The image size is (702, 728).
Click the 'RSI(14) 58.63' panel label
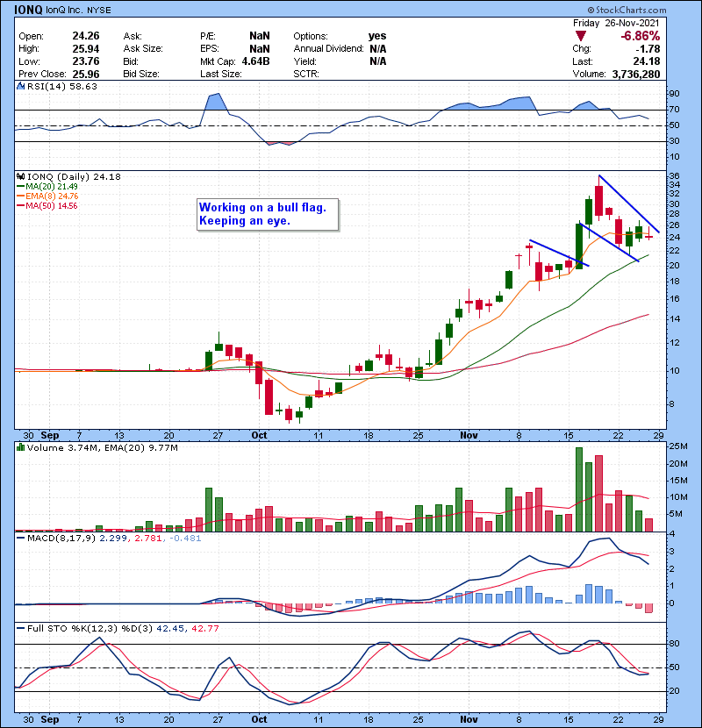(x=61, y=86)
